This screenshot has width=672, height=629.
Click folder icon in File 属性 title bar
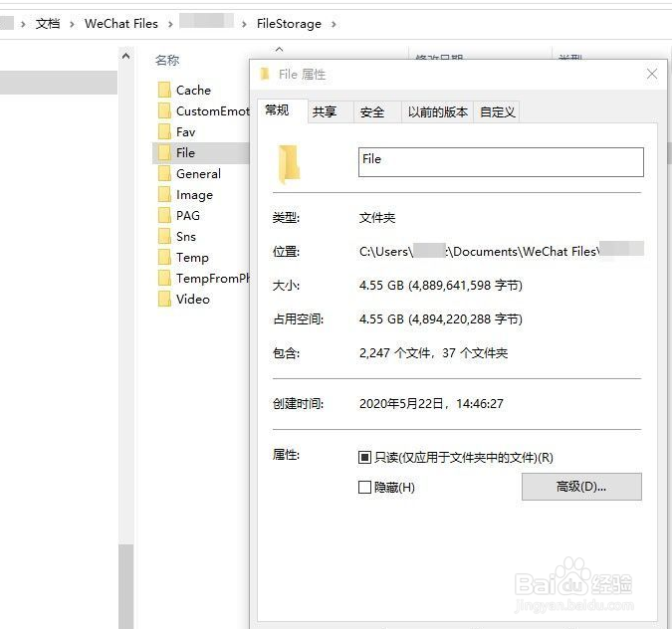point(265,74)
